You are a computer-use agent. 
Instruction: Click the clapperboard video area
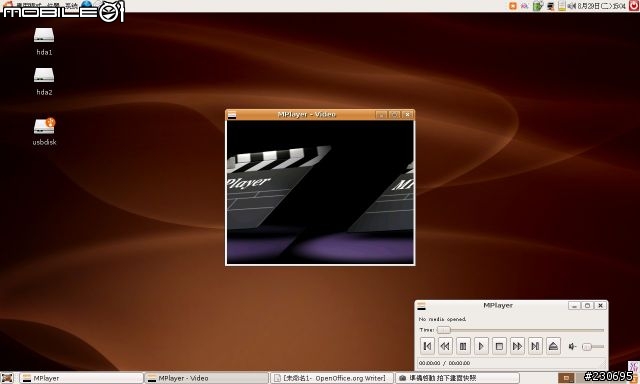(320, 192)
